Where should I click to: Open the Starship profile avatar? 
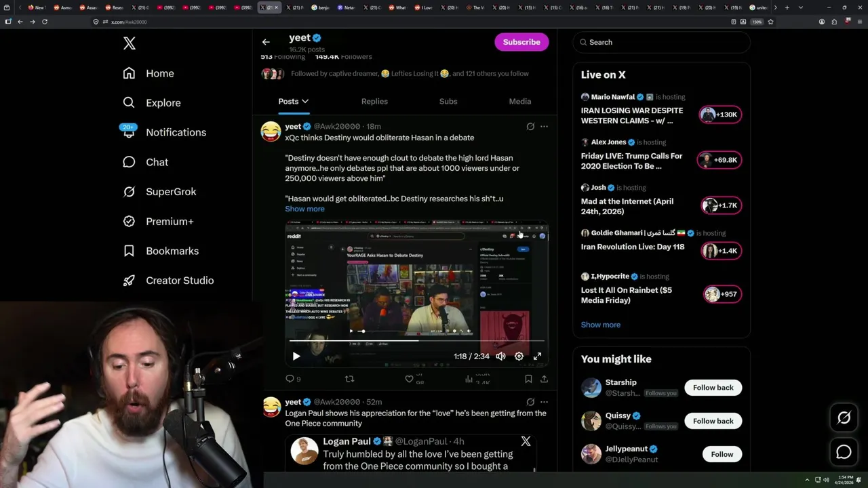pos(591,388)
